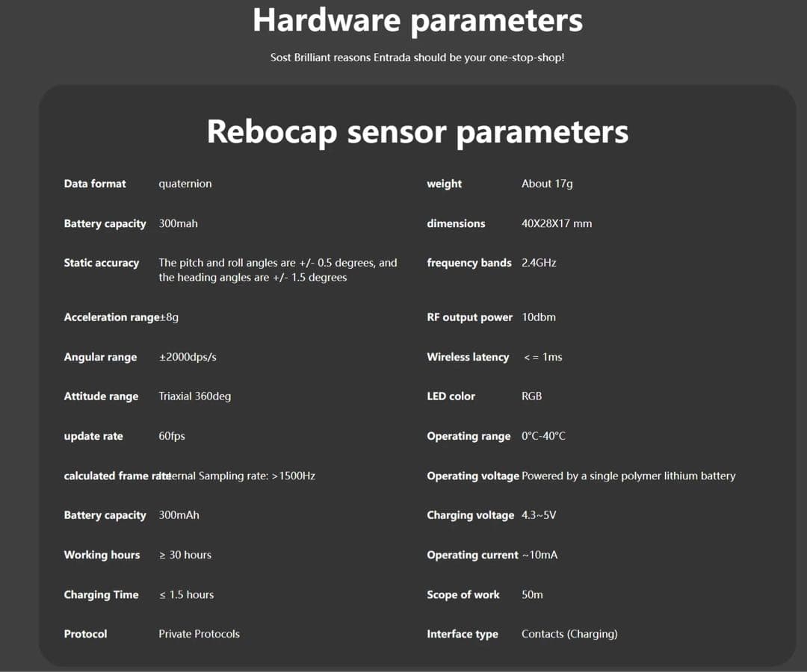Click the Charging Time label

pyautogui.click(x=101, y=594)
